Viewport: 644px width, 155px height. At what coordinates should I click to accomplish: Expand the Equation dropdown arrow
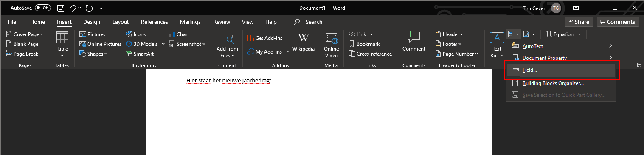579,34
